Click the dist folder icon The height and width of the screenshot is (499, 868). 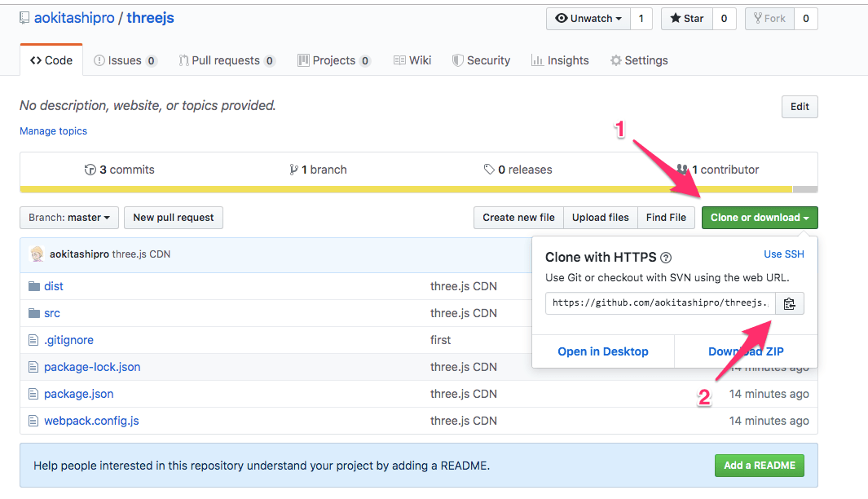coord(33,286)
